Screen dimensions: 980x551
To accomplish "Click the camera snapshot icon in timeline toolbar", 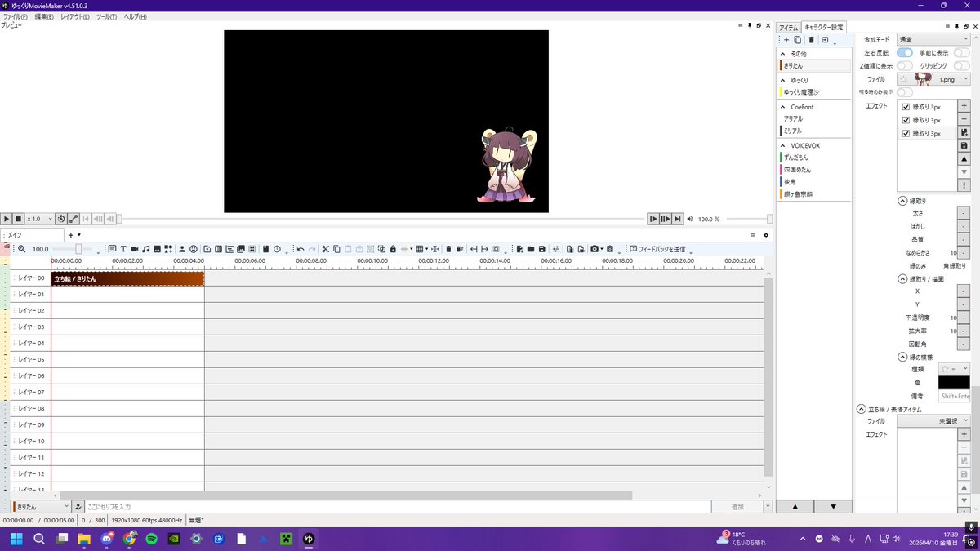I will coord(595,249).
